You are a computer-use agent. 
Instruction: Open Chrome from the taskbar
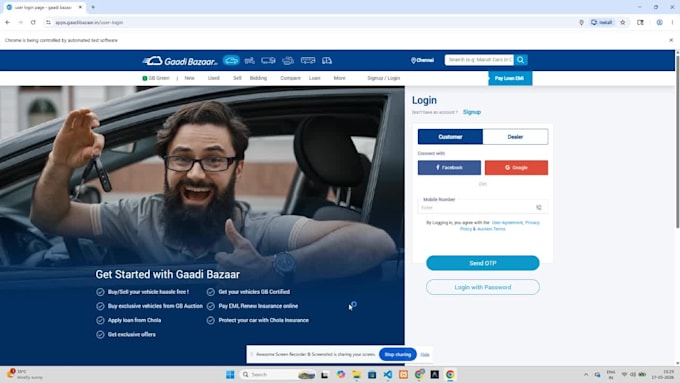click(x=450, y=374)
